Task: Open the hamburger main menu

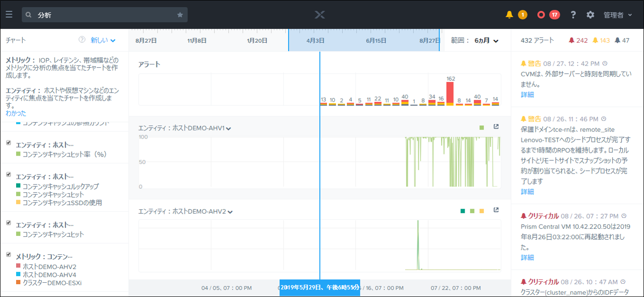Action: 9,15
